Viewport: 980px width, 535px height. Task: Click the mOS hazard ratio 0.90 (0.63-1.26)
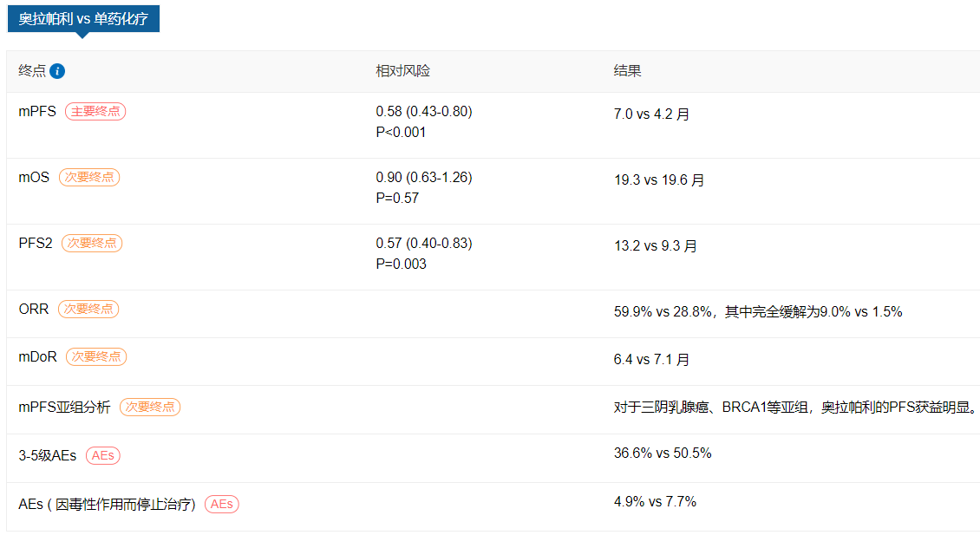(424, 178)
